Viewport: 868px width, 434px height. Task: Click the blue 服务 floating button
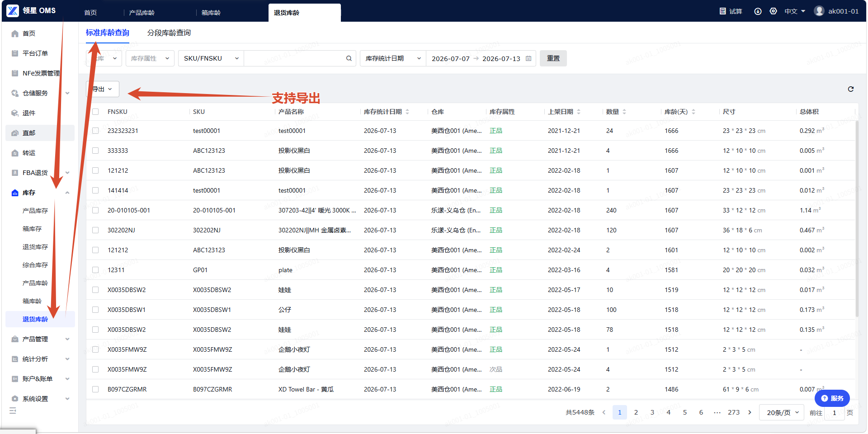coord(832,398)
